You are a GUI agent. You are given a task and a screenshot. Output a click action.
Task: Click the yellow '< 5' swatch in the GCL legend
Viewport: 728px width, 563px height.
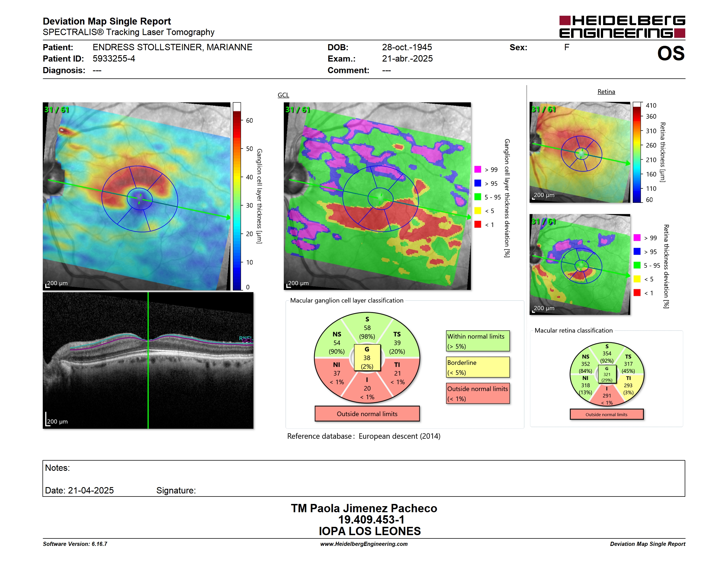click(478, 211)
